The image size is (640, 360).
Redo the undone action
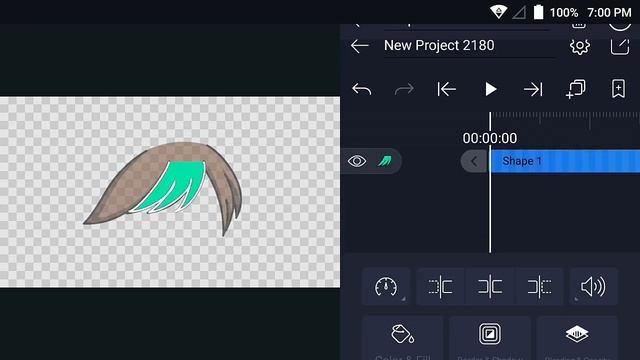[x=404, y=89]
